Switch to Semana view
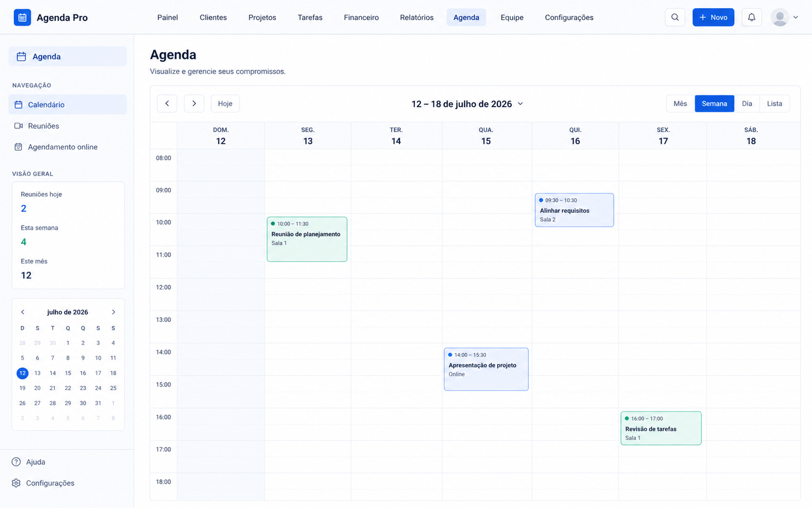Viewport: 812px width, 508px height. 715,104
